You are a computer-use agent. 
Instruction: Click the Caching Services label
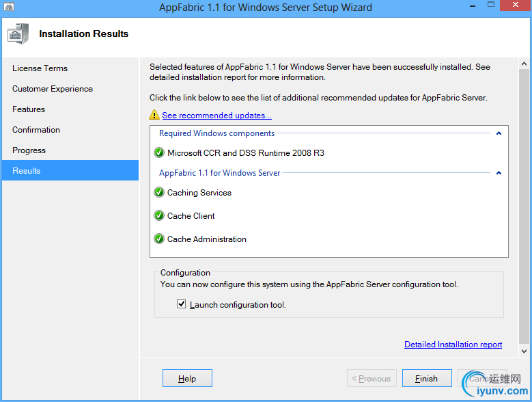click(199, 193)
